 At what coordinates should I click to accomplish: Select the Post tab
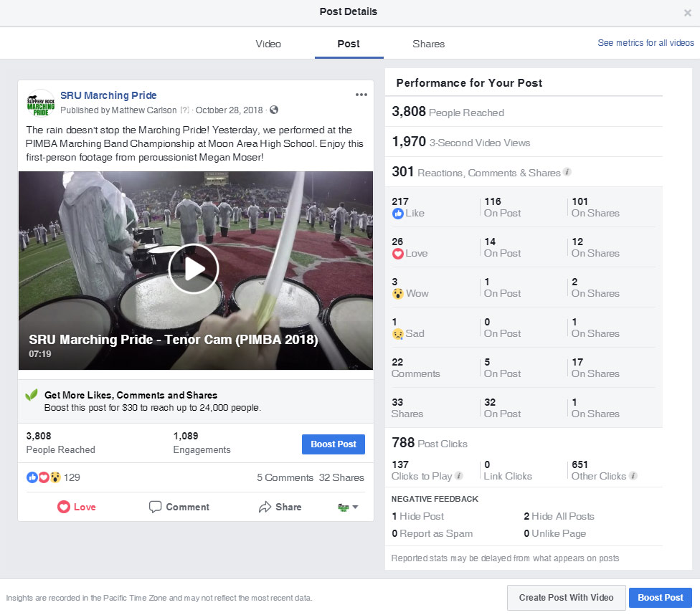pyautogui.click(x=349, y=44)
